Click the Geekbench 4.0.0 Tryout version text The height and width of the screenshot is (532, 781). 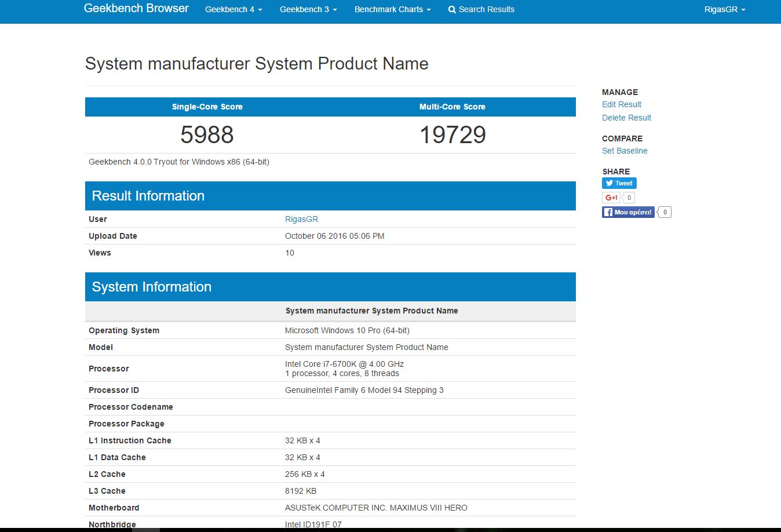pyautogui.click(x=179, y=162)
